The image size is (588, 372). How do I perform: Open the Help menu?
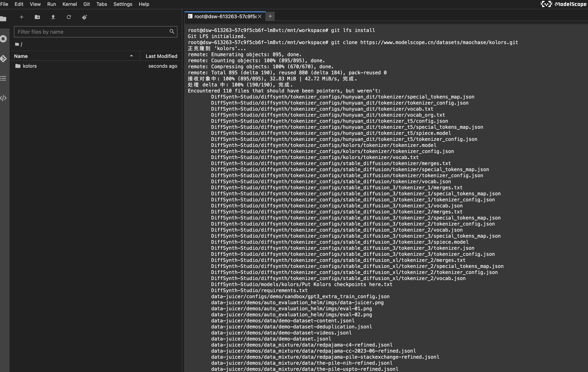[144, 4]
